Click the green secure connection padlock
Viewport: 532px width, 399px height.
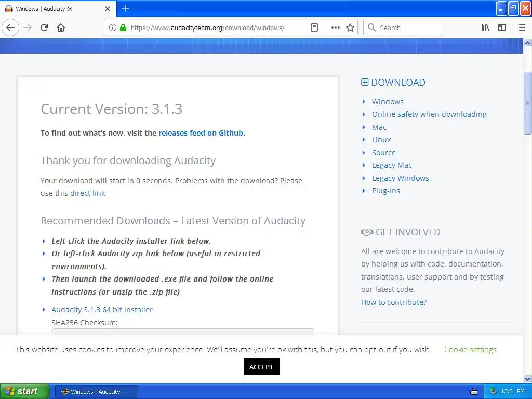123,28
